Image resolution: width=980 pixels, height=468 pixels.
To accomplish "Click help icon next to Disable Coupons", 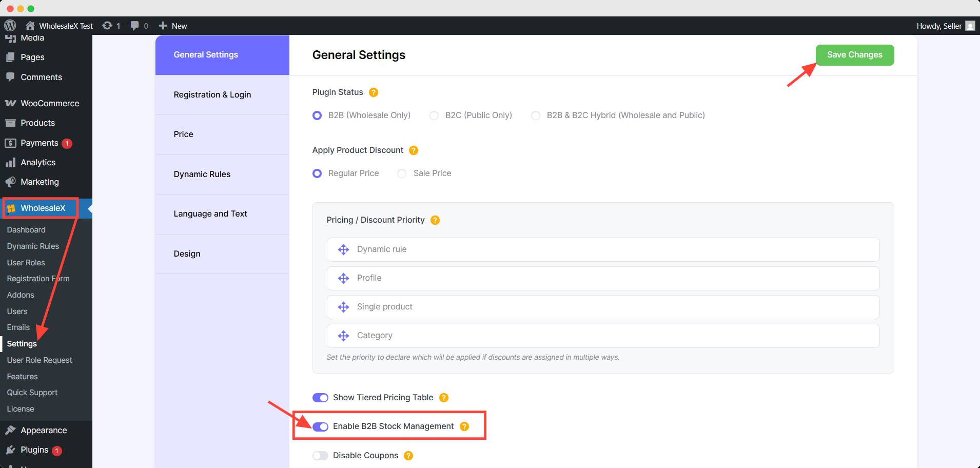I will coord(408,456).
